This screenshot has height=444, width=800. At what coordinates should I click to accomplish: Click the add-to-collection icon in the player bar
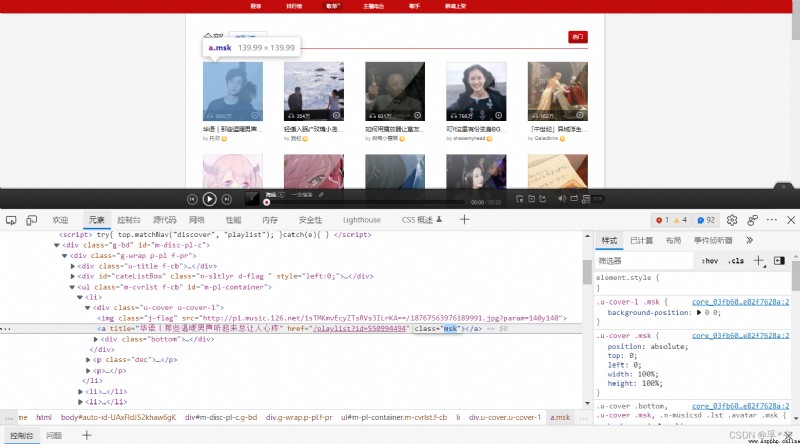tap(531, 199)
